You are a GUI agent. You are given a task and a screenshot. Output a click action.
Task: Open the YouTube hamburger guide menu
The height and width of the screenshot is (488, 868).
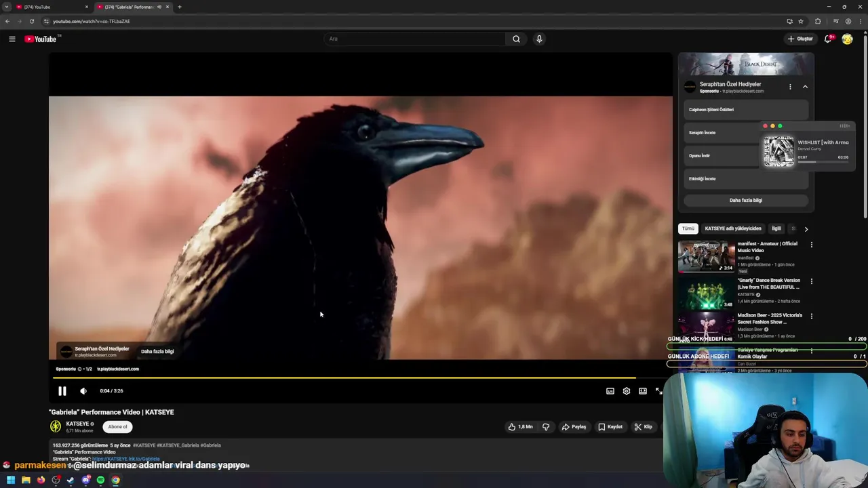tap(12, 39)
